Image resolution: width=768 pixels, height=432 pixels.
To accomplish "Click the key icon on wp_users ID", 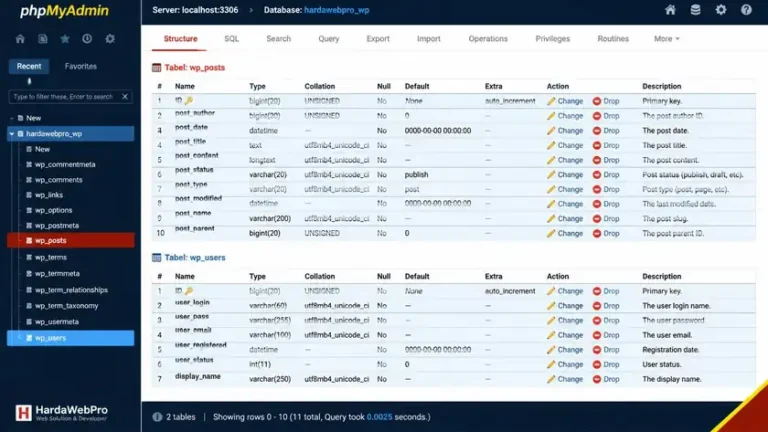I will [x=189, y=291].
